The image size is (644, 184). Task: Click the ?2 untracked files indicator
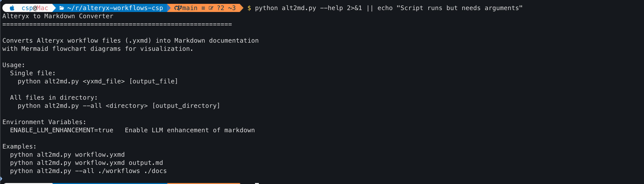click(221, 8)
